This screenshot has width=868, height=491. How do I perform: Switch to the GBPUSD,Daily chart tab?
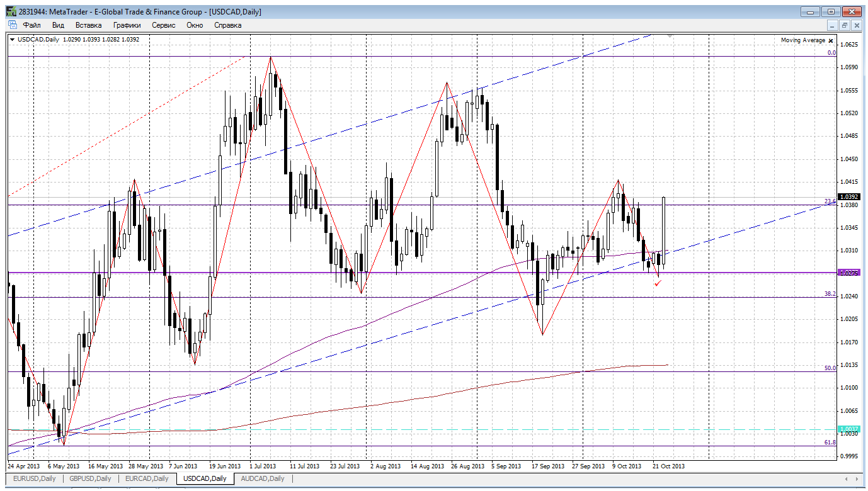coord(90,478)
